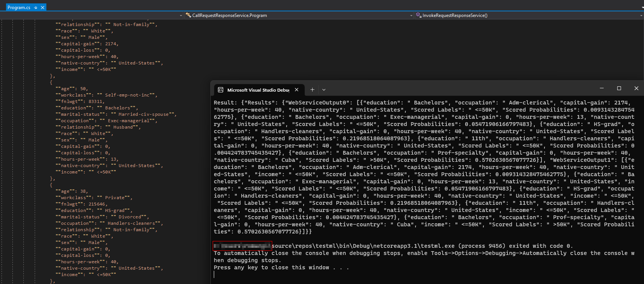The width and height of the screenshot is (644, 284).
Task: Click the line "age": 50 in the code
Action: pos(72,89)
